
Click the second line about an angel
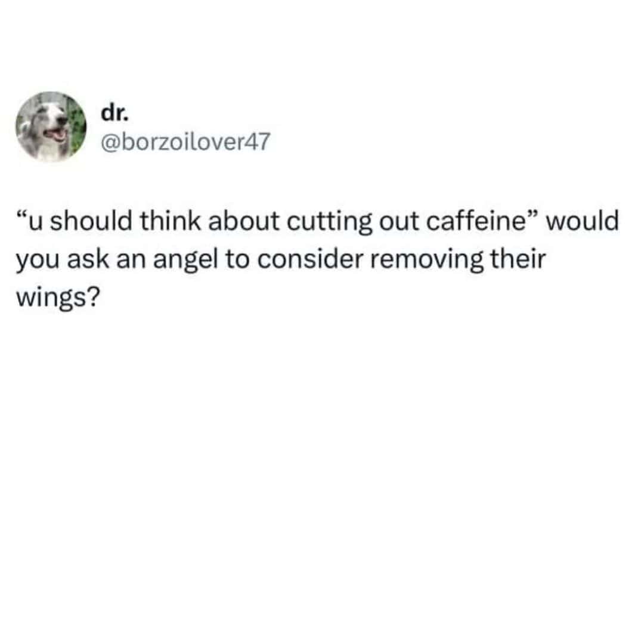[281, 261]
